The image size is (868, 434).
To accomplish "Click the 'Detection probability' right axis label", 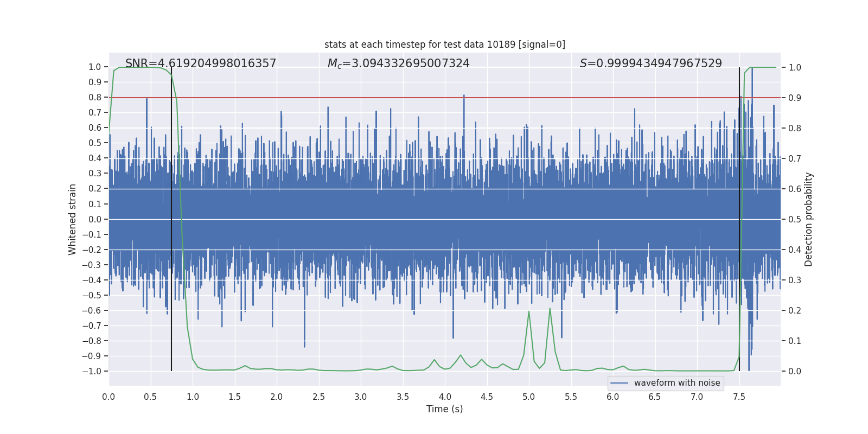I will pos(809,219).
